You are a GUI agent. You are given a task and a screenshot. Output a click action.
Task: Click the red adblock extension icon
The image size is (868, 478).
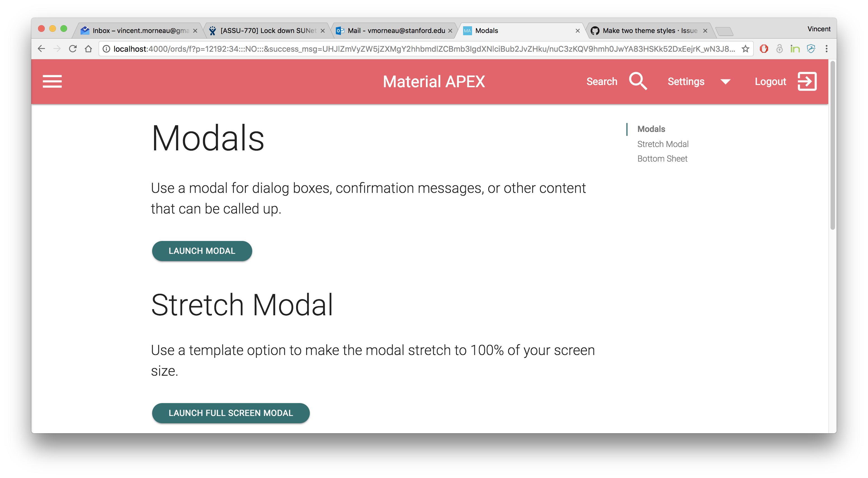point(763,49)
